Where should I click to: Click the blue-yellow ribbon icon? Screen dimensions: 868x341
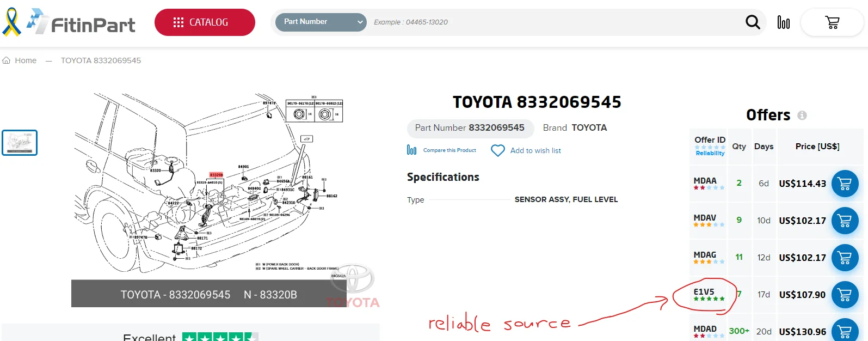coord(11,22)
